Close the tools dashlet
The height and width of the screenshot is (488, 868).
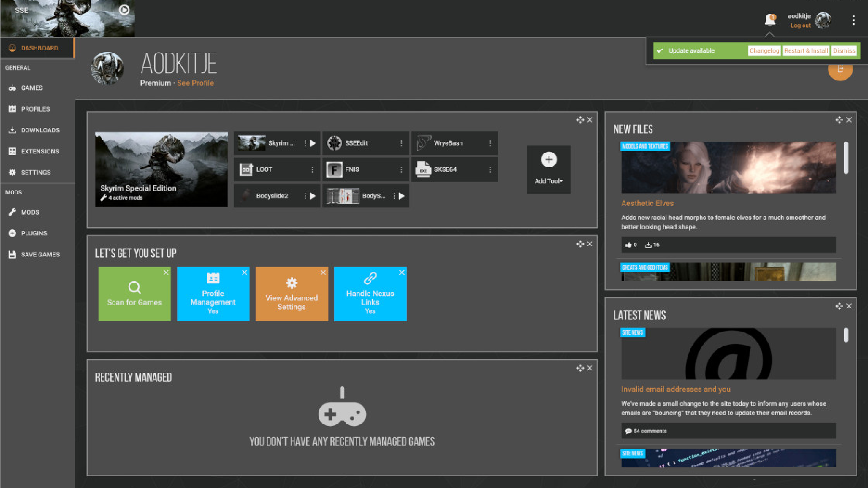(x=590, y=120)
